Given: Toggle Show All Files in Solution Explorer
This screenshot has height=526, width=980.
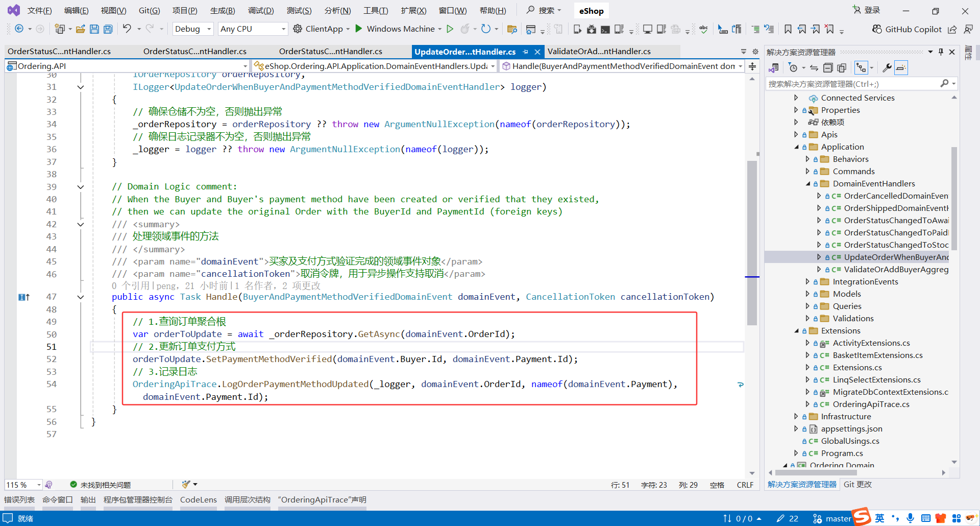Looking at the screenshot, I should coord(842,68).
